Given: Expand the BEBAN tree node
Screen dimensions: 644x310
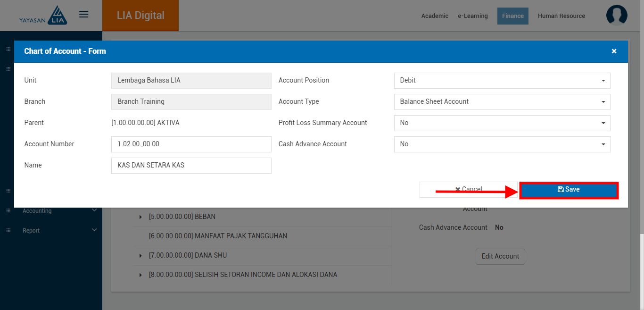Looking at the screenshot, I should pos(140,217).
